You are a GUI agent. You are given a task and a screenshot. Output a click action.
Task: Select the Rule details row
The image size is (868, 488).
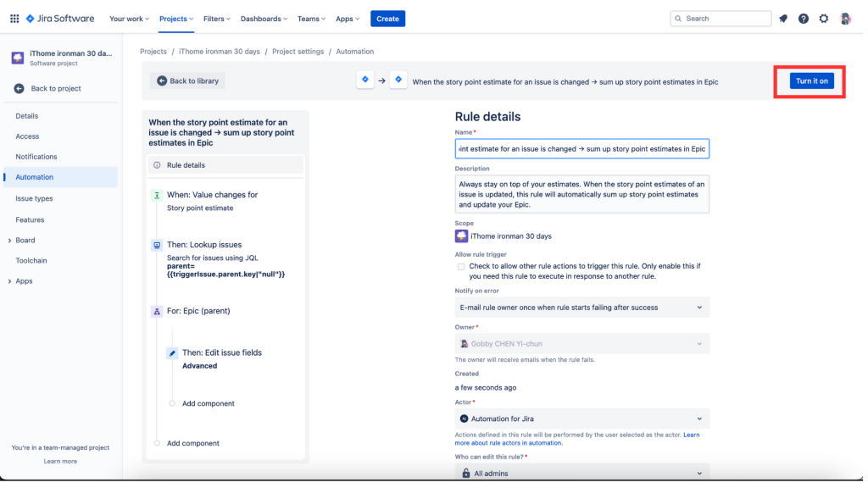(x=225, y=165)
